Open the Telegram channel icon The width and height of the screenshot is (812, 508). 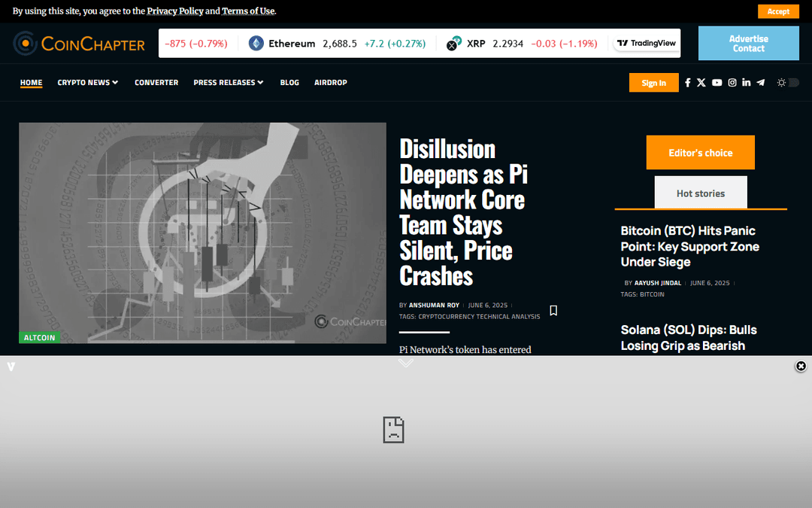761,83
